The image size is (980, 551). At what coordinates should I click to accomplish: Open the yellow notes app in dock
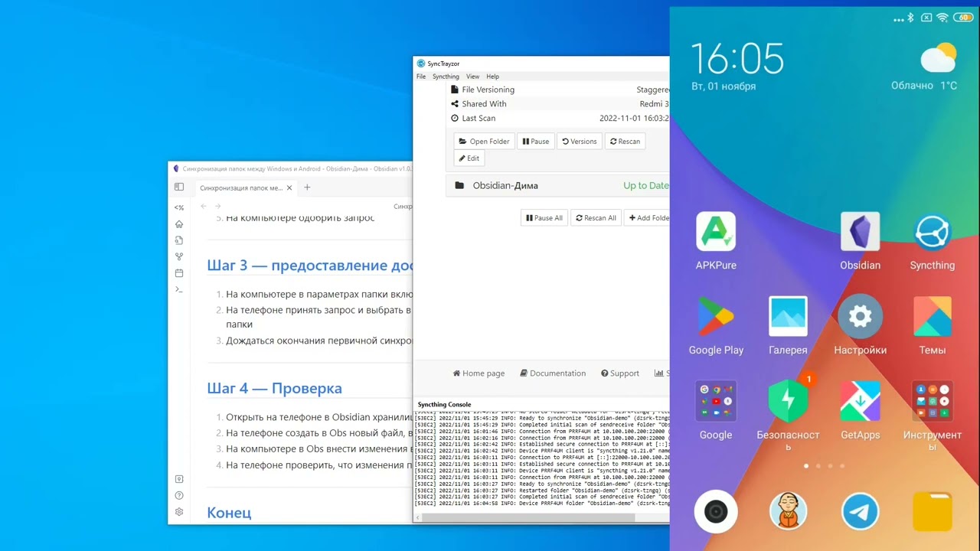(x=933, y=511)
